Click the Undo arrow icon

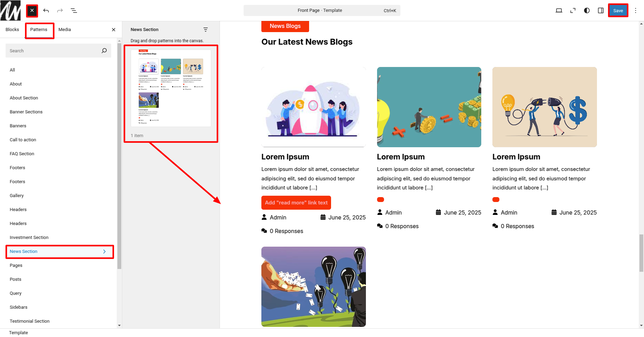pos(46,10)
